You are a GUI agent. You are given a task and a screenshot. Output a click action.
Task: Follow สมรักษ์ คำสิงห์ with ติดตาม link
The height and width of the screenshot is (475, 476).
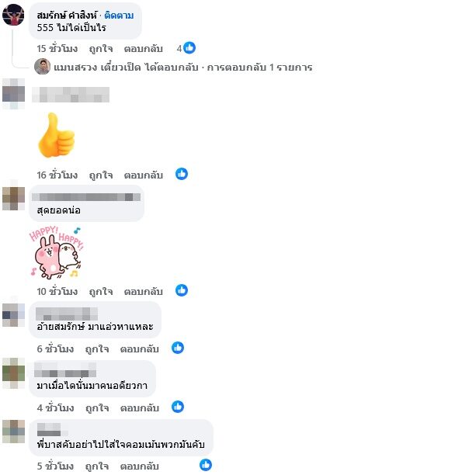tap(119, 16)
